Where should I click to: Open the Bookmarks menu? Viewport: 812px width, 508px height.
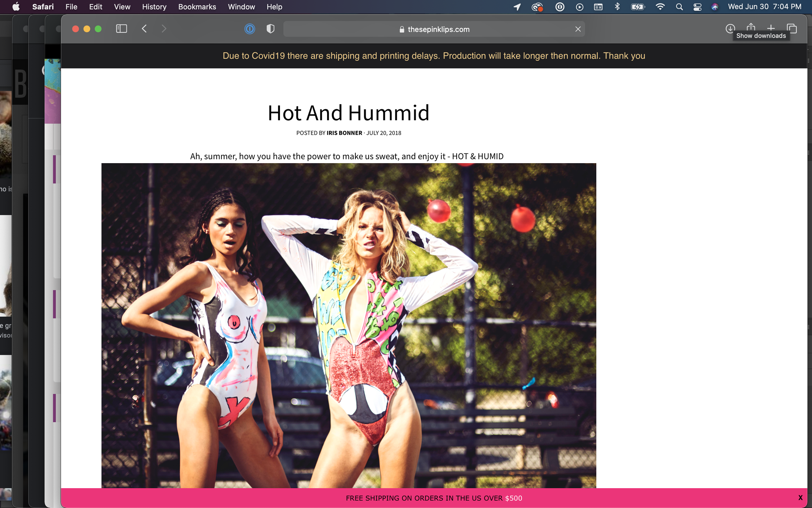(197, 7)
